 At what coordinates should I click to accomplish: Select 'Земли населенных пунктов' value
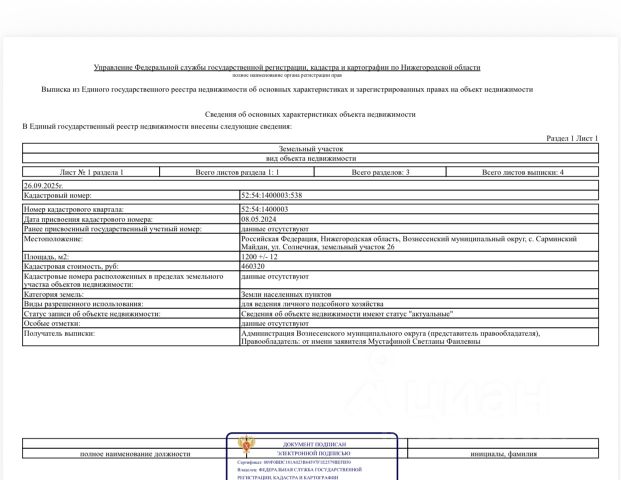[286, 294]
